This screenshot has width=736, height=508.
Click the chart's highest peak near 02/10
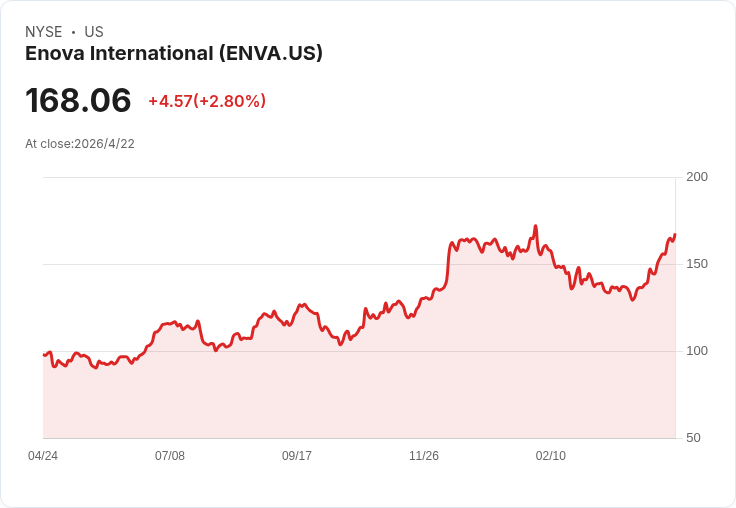click(536, 226)
